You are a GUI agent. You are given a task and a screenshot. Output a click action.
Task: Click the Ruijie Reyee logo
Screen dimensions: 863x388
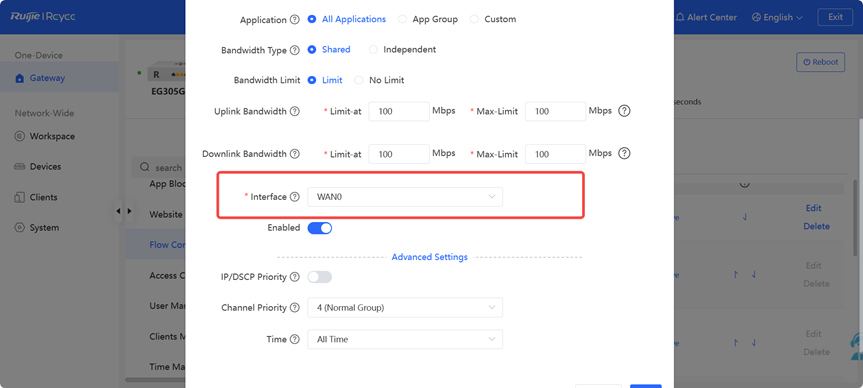point(43,17)
